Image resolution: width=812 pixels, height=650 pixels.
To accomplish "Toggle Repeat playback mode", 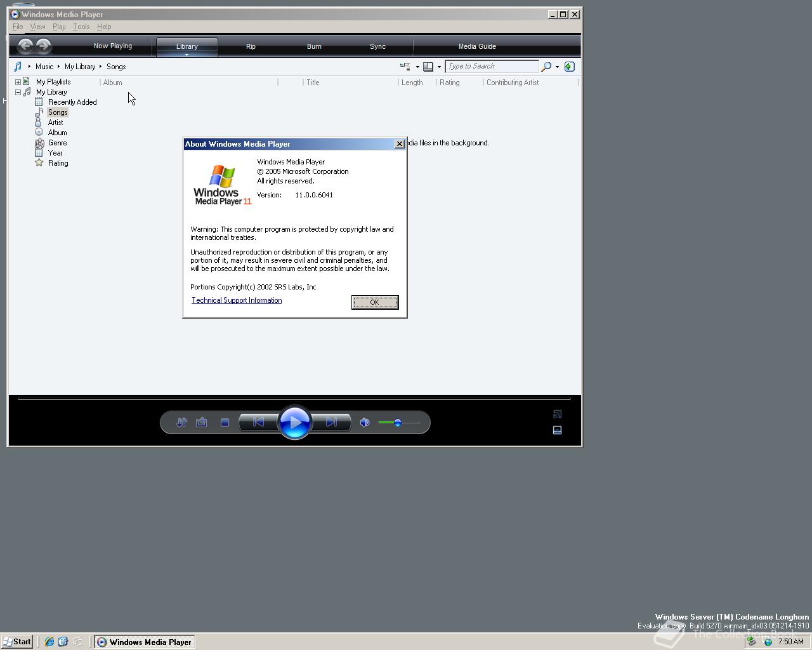I will [202, 422].
